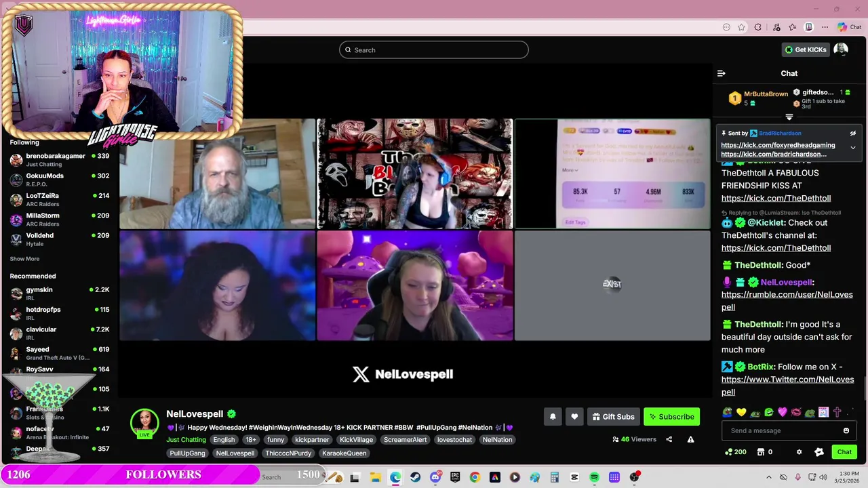This screenshot has height=488, width=868.
Task: Open Volldehd followed channel
Action: pos(59,239)
